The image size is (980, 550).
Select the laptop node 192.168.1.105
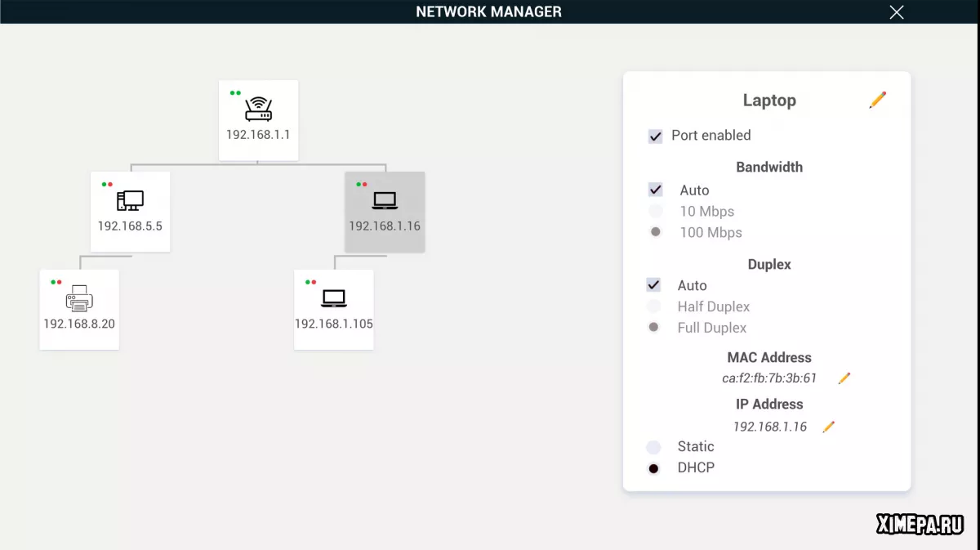(x=333, y=309)
